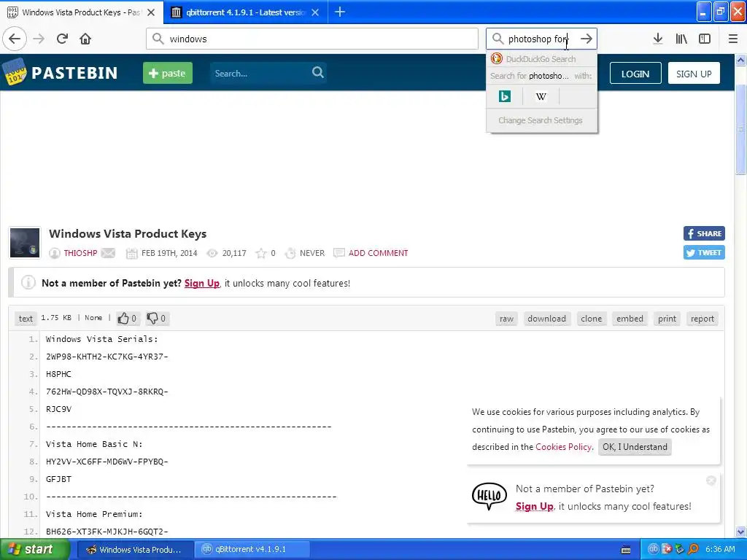Open a new browser tab
Image resolution: width=747 pixels, height=560 pixels.
coord(340,12)
